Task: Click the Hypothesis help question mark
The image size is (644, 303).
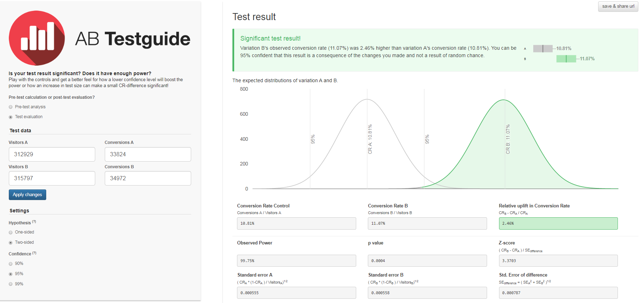Action: click(x=34, y=222)
